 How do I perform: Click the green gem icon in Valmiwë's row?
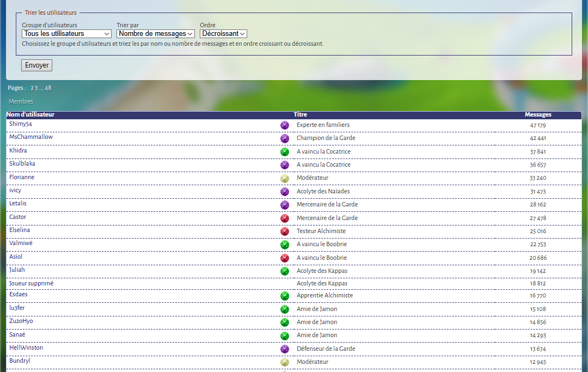click(285, 245)
